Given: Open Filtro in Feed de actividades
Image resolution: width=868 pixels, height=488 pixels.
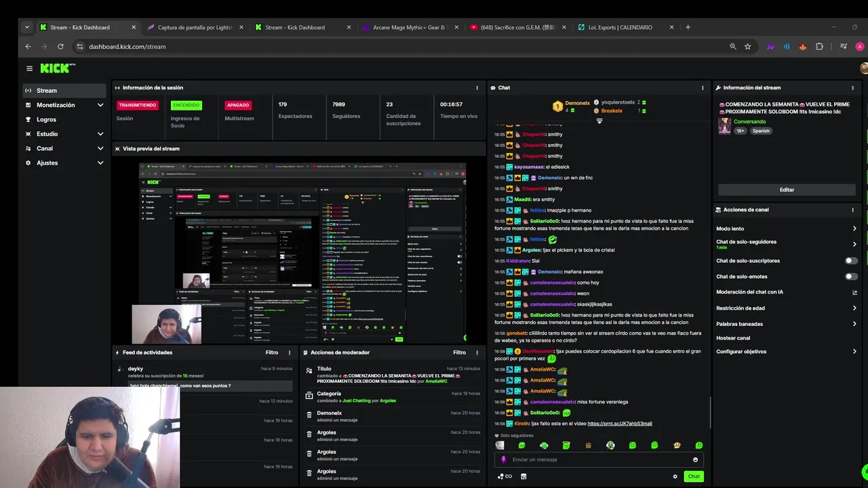Looking at the screenshot, I should (272, 352).
